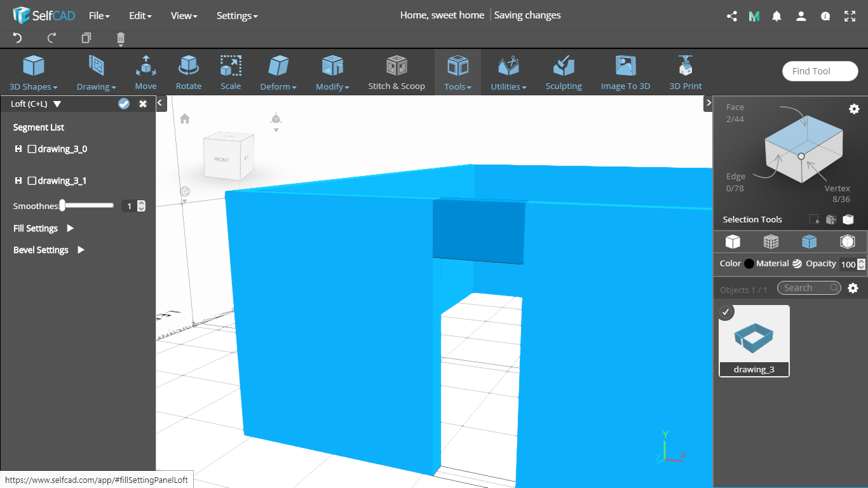Click the globe orientation icon in viewport

click(x=185, y=191)
